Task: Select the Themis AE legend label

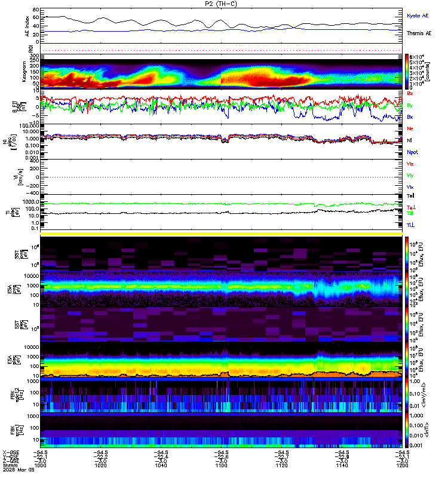Action: pyautogui.click(x=419, y=33)
